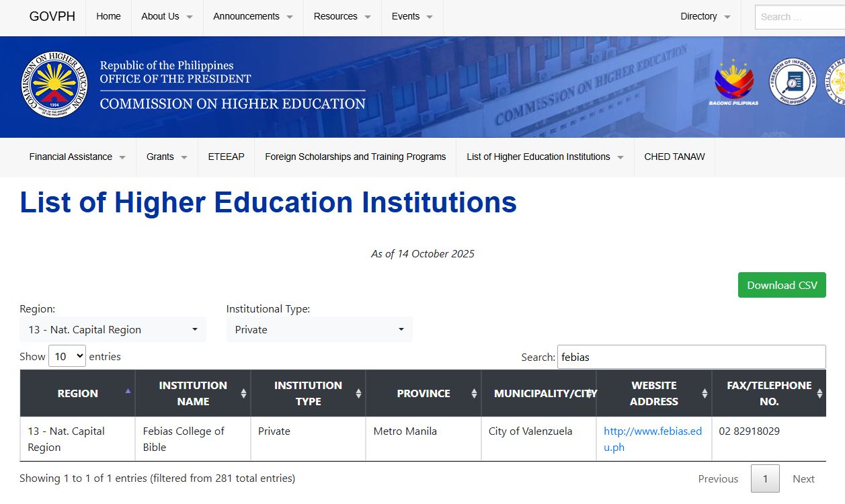Sort by Institution Name column
The image size is (845, 504).
tap(193, 393)
